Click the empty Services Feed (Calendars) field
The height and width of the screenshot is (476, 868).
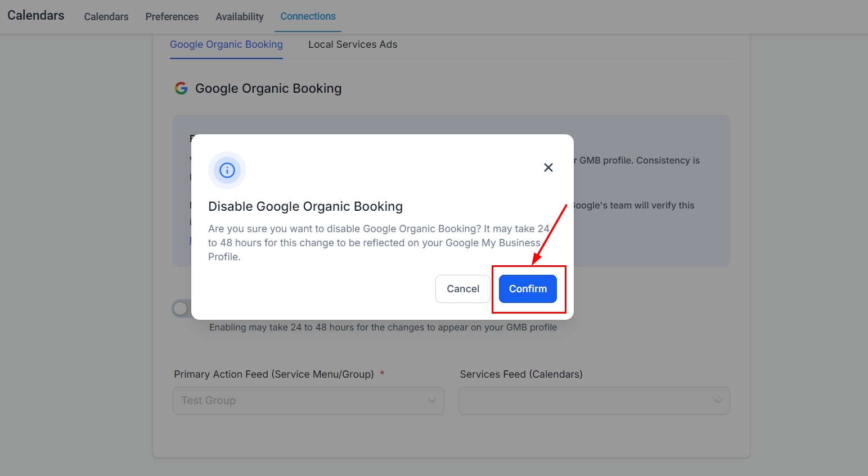pos(585,401)
